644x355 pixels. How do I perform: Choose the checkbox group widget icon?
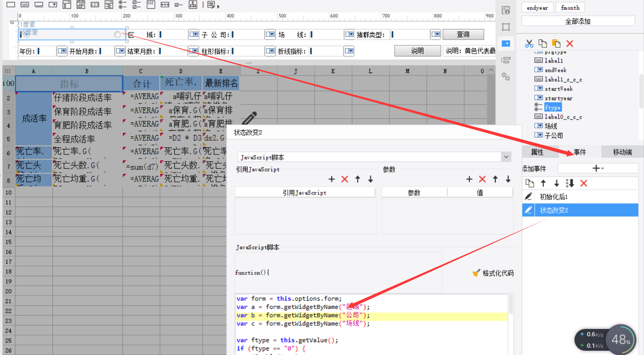tap(137, 5)
